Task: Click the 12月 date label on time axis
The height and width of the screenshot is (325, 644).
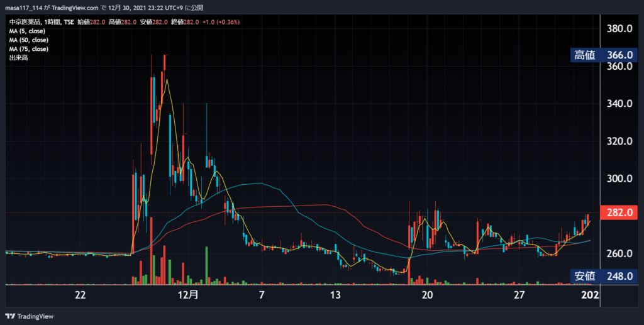Action: [189, 295]
